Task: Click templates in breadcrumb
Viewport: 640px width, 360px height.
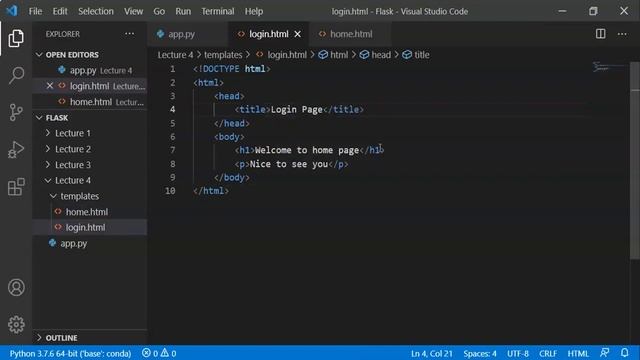Action: pyautogui.click(x=223, y=55)
